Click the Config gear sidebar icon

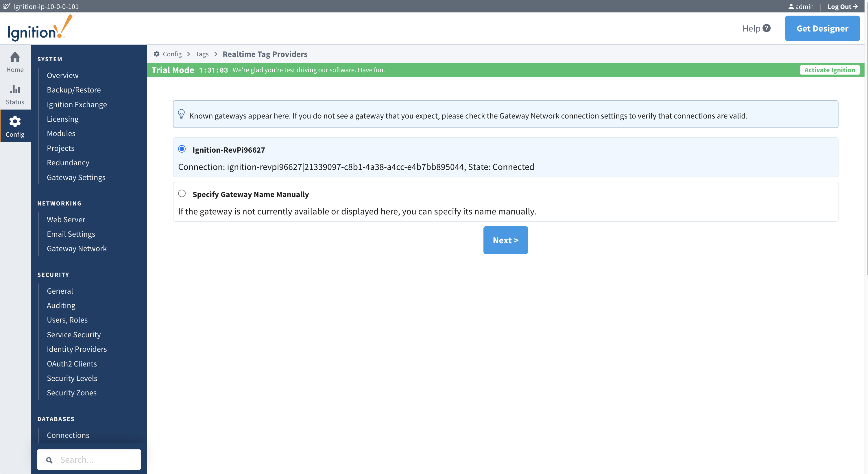[15, 122]
